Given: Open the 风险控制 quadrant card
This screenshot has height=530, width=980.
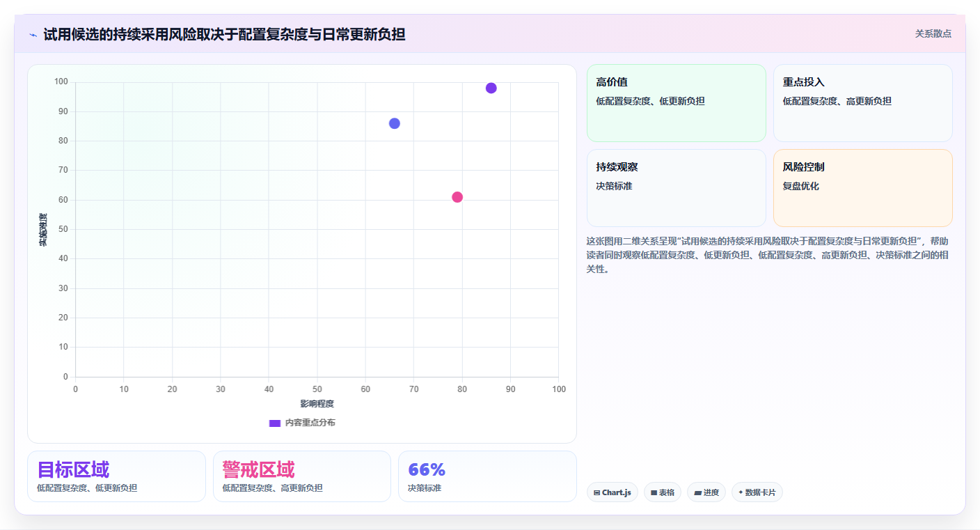Looking at the screenshot, I should click(x=863, y=188).
